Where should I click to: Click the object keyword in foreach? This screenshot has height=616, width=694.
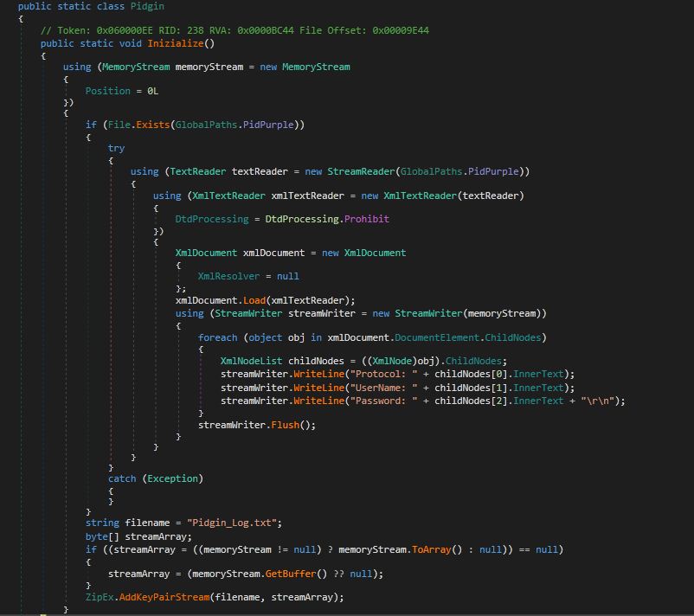pos(265,337)
